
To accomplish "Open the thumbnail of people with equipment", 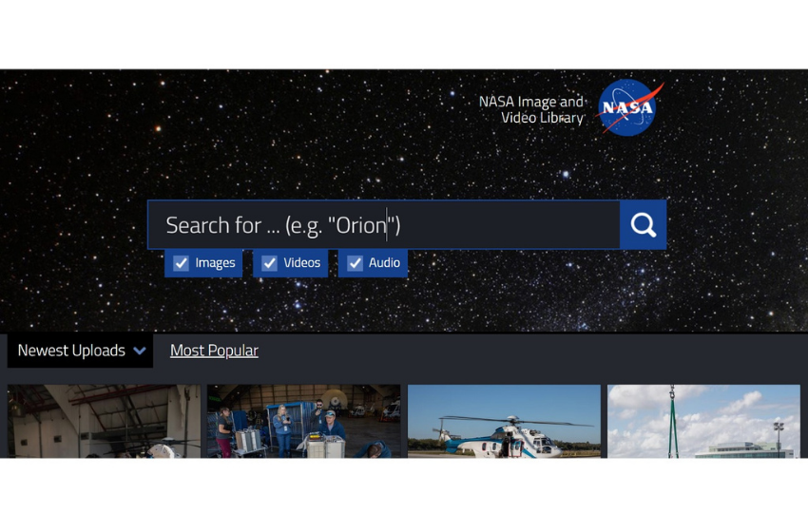I will coord(303,421).
